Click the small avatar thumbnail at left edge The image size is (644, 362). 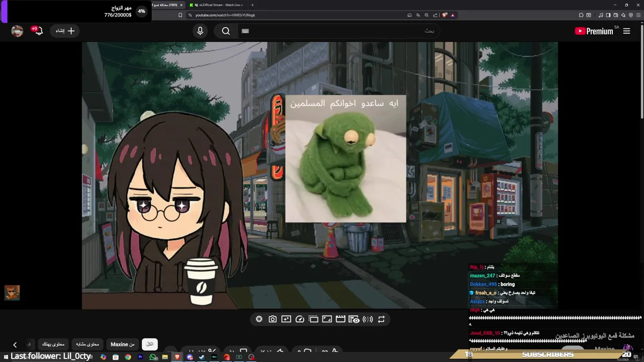pos(12,293)
